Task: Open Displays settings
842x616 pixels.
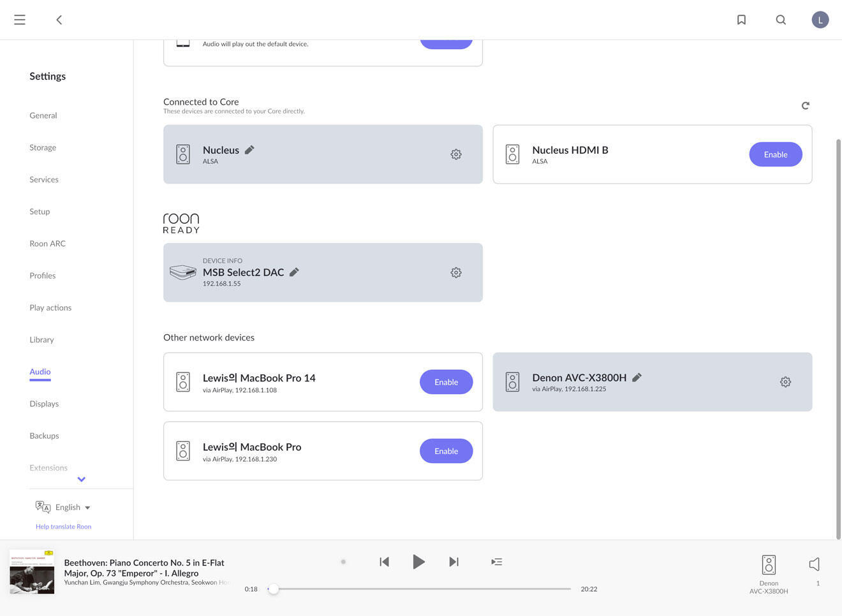Action: point(44,404)
